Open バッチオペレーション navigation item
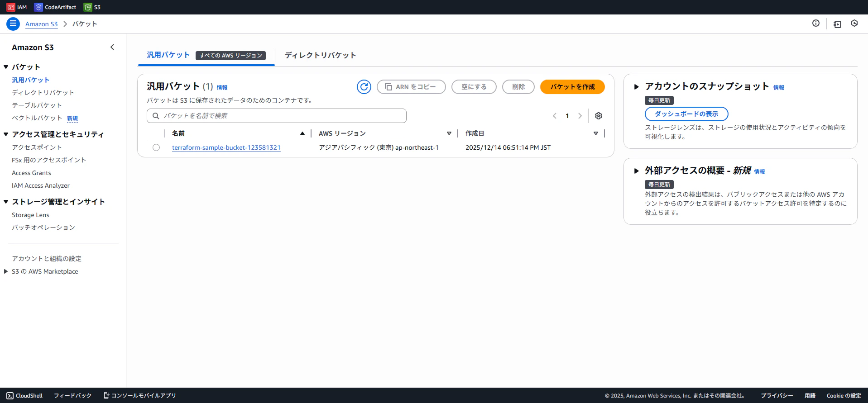The height and width of the screenshot is (403, 868). coord(43,228)
